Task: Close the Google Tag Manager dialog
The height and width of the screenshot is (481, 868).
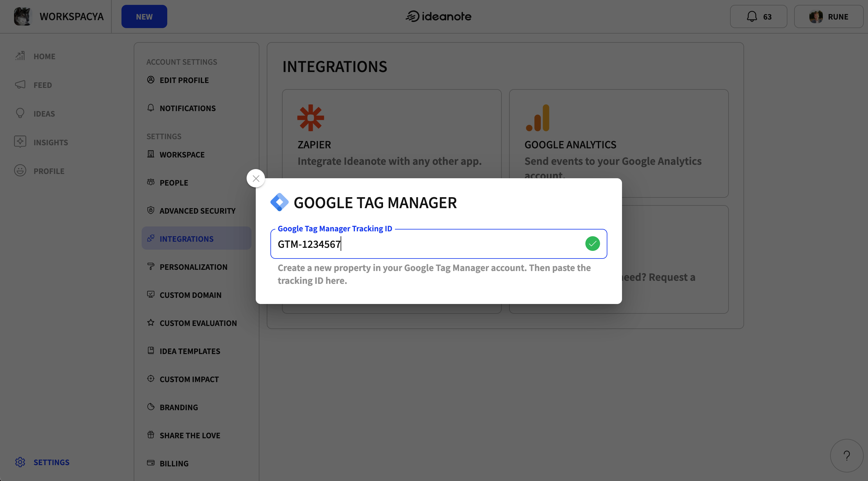Action: click(256, 178)
